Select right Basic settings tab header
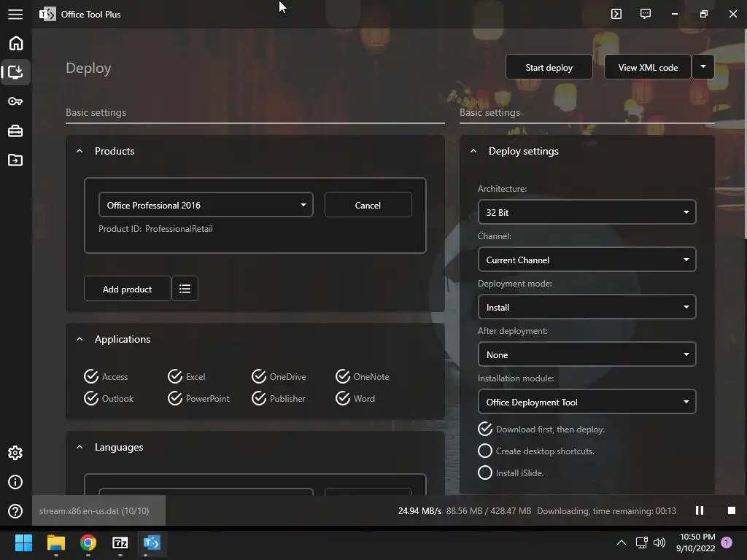 [489, 112]
